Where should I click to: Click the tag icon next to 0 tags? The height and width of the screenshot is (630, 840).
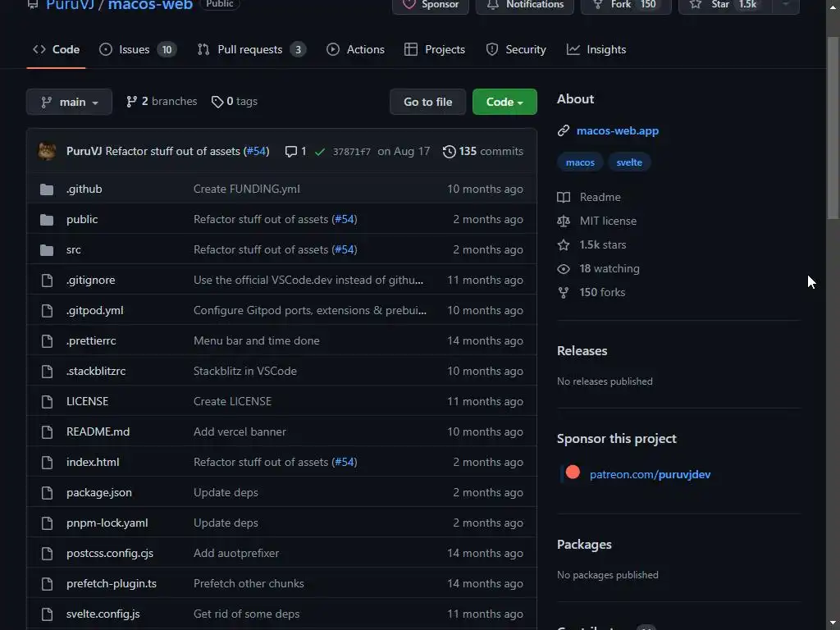(217, 102)
